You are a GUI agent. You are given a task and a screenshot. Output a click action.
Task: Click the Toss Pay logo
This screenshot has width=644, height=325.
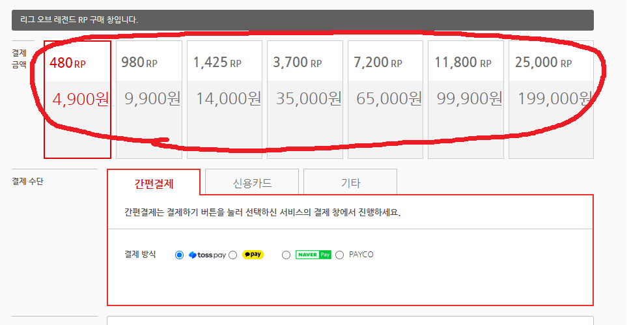(207, 255)
